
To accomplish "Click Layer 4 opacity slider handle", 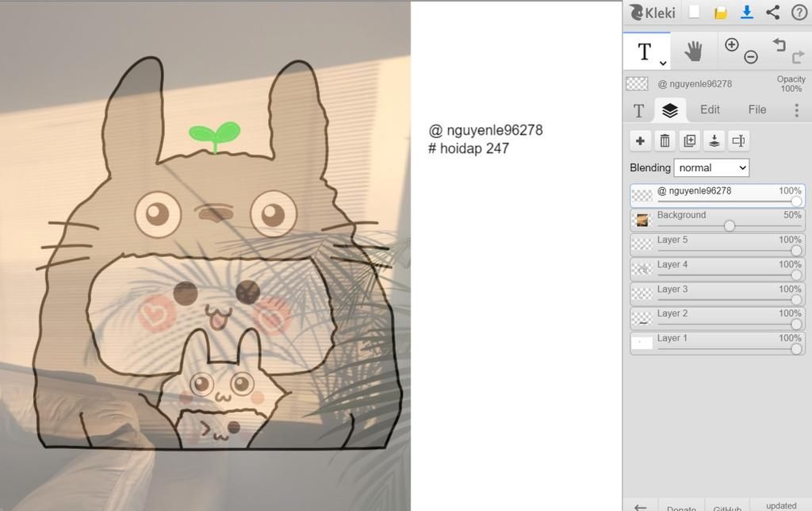I will [x=796, y=275].
